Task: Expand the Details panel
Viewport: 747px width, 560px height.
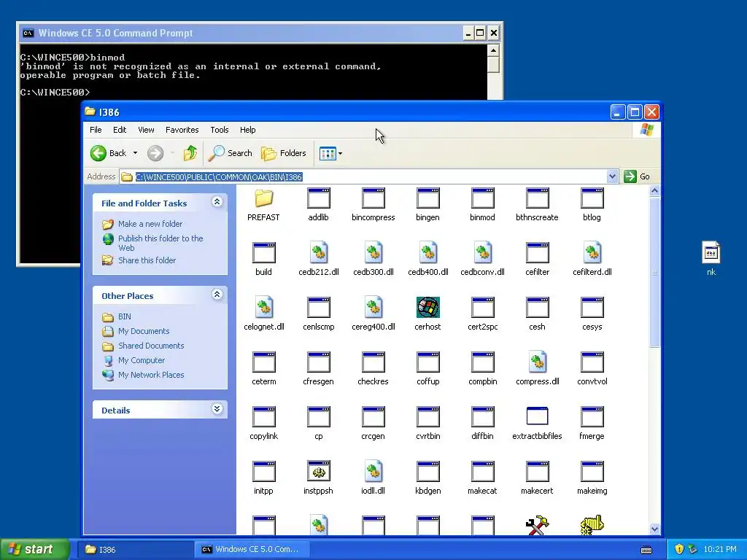Action: (217, 409)
